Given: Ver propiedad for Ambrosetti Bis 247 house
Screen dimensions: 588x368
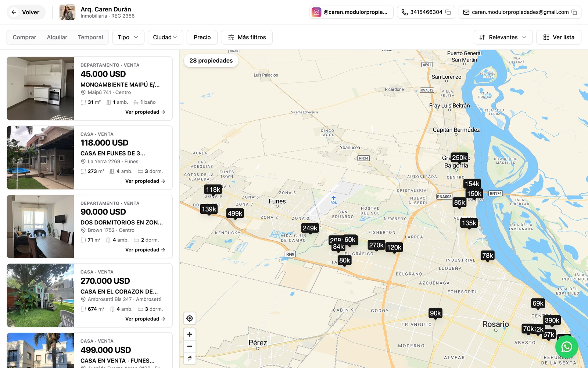Looking at the screenshot, I should click(145, 319).
